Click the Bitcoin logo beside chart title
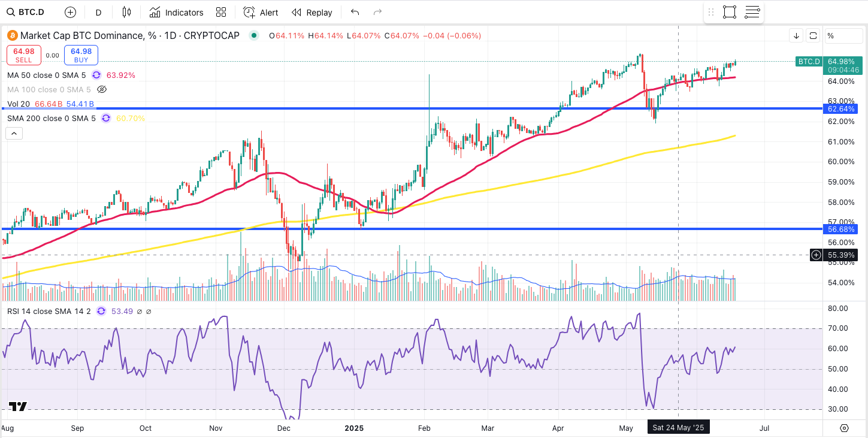 (x=13, y=35)
